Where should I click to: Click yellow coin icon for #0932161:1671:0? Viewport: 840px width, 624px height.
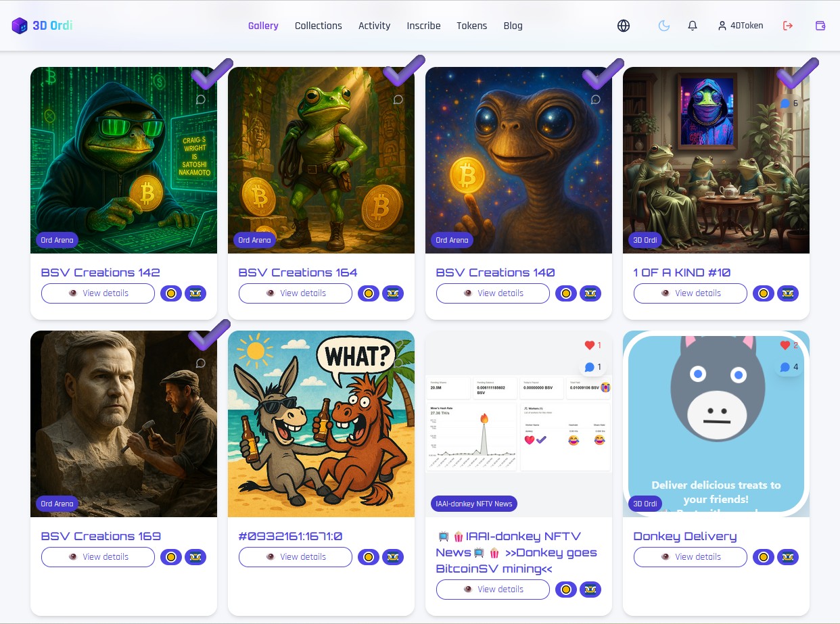[x=369, y=557]
